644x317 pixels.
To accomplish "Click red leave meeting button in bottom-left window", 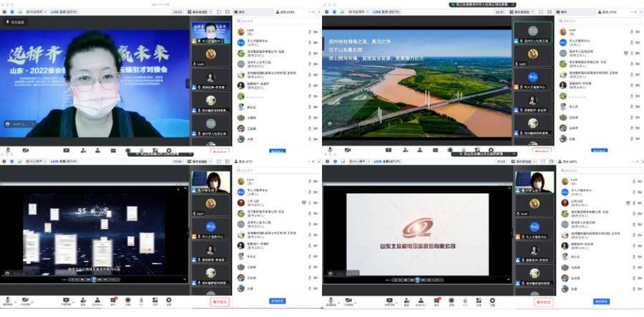I will coord(220,302).
